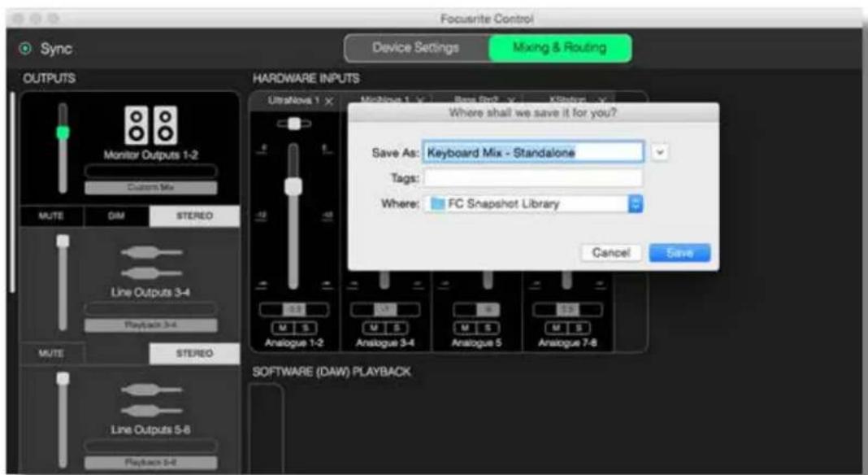Click the HARDWARE INPUTS heading
Screen dimensions: 868x475
click(306, 79)
